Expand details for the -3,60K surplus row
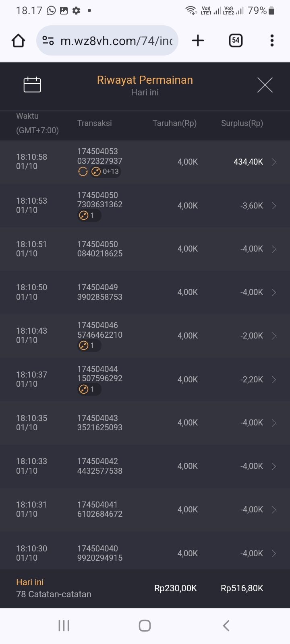290x644 pixels. [x=274, y=206]
